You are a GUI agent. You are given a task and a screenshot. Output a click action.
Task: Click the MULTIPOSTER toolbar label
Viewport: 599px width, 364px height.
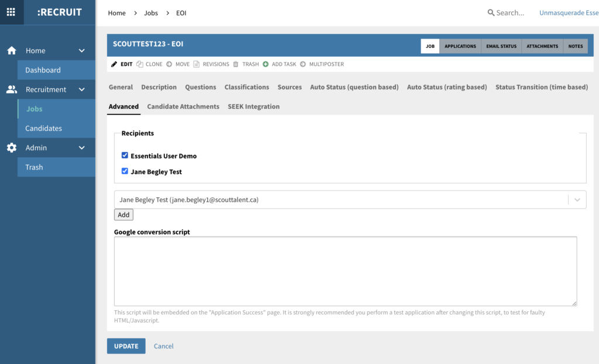tap(326, 64)
